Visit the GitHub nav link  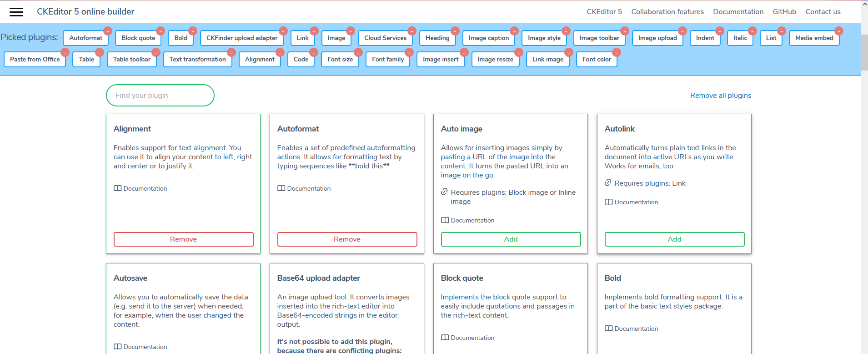tap(784, 12)
